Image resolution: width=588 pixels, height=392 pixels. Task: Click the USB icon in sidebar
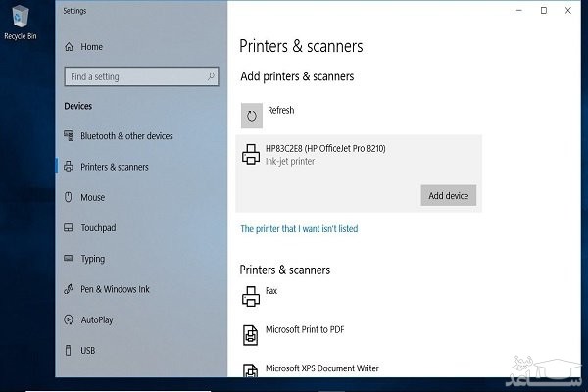click(69, 350)
